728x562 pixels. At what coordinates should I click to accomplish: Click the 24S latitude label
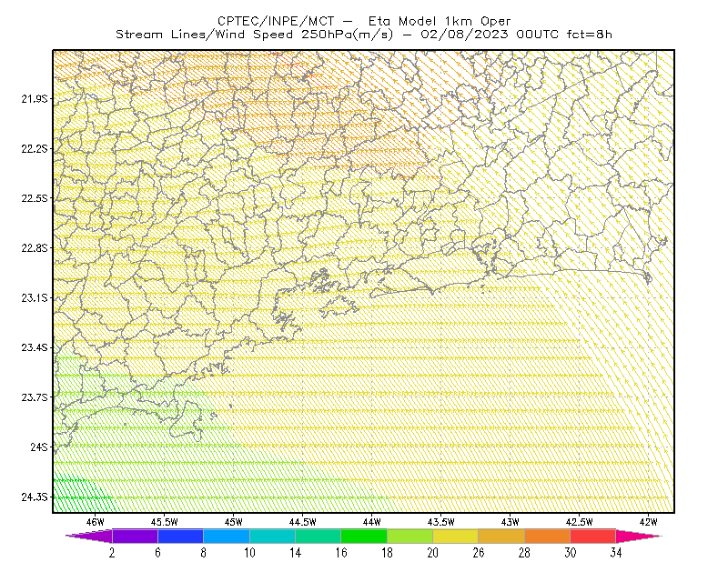point(39,447)
